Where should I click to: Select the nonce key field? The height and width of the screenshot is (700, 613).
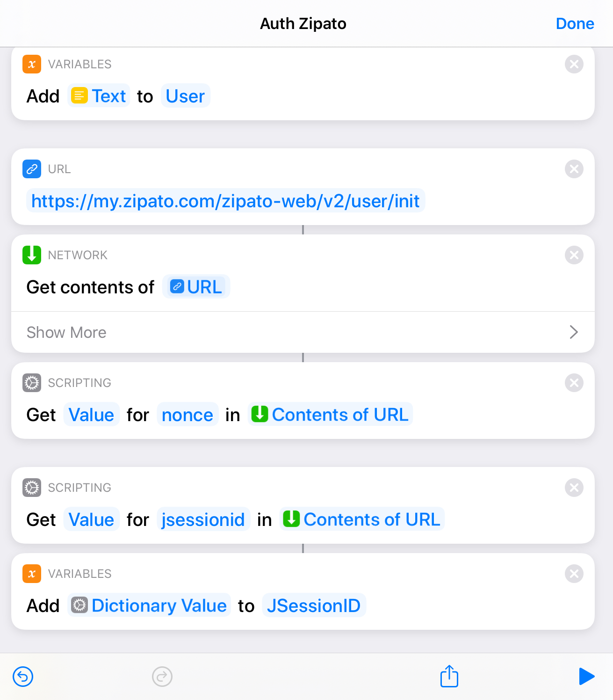click(188, 415)
